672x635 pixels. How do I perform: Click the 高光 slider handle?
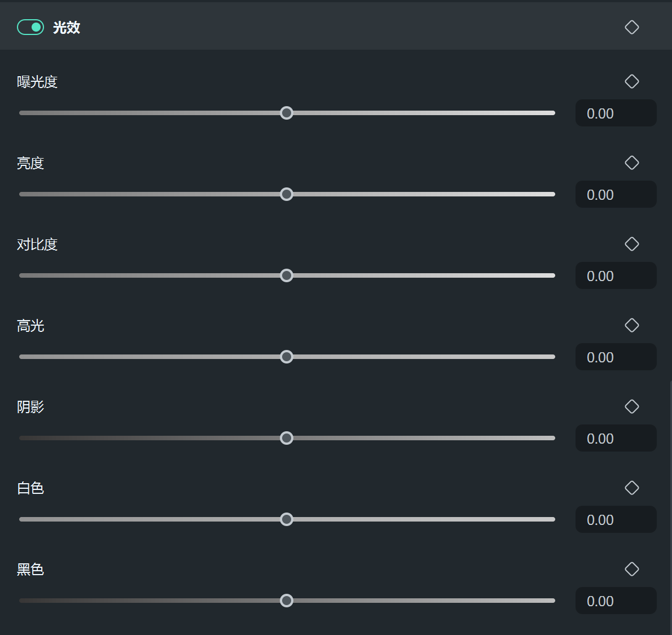[287, 357]
